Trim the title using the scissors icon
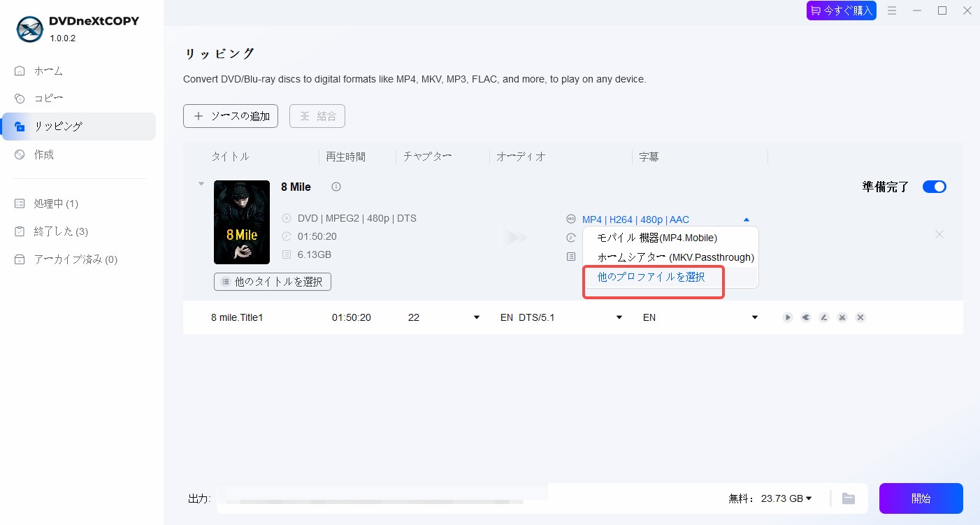The width and height of the screenshot is (980, 525). tap(842, 317)
